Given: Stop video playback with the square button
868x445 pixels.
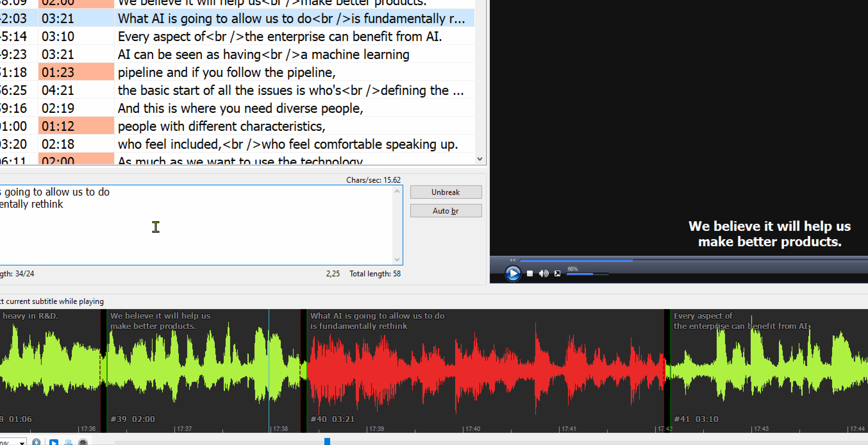Looking at the screenshot, I should (x=530, y=273).
